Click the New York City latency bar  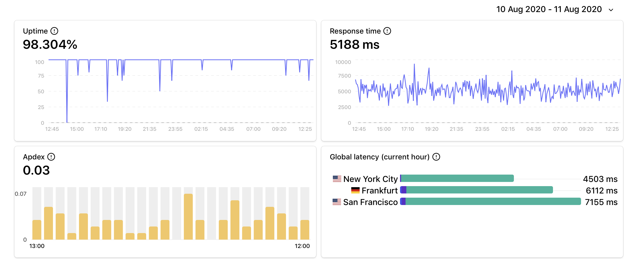click(457, 179)
